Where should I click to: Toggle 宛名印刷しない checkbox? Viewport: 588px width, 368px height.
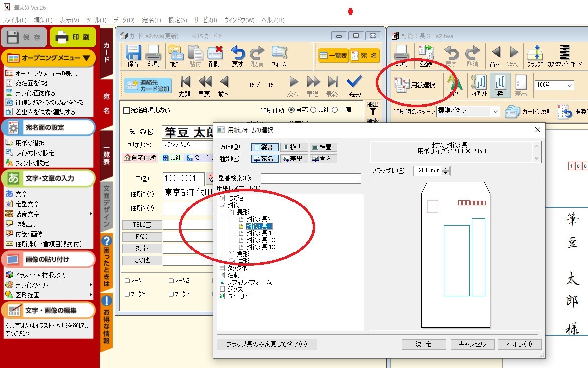(x=127, y=110)
